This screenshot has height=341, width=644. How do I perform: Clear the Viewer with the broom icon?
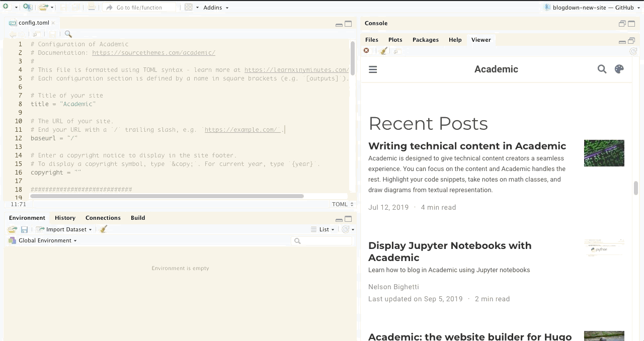pyautogui.click(x=384, y=51)
